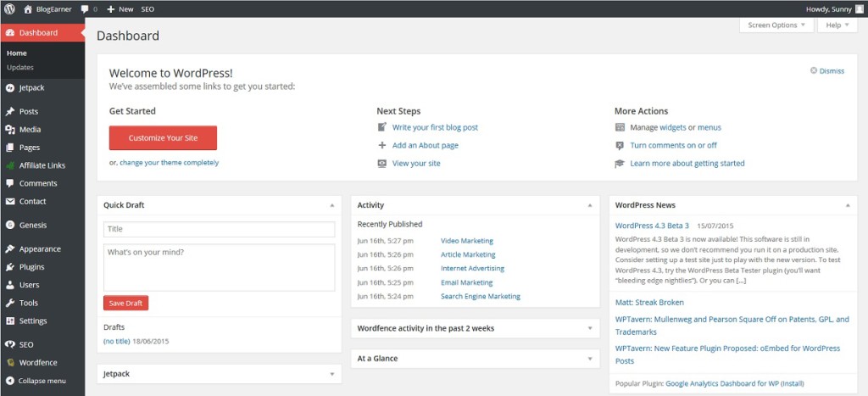Open the Screen Options dropdown
This screenshot has width=868, height=396.
776,25
